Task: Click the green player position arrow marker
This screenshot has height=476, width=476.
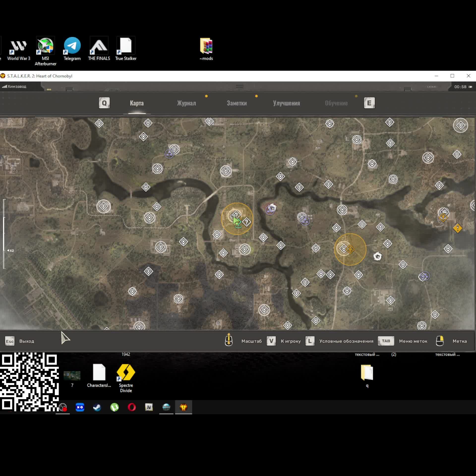Action: [236, 221]
